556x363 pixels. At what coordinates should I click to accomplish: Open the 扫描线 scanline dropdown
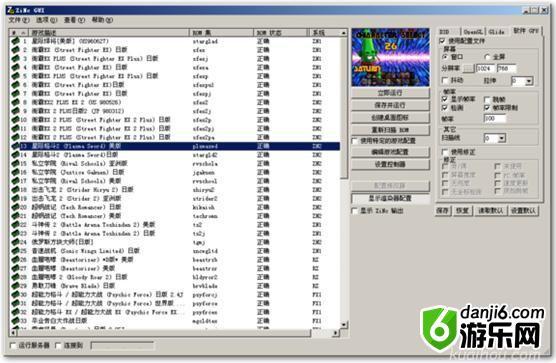coord(501,138)
